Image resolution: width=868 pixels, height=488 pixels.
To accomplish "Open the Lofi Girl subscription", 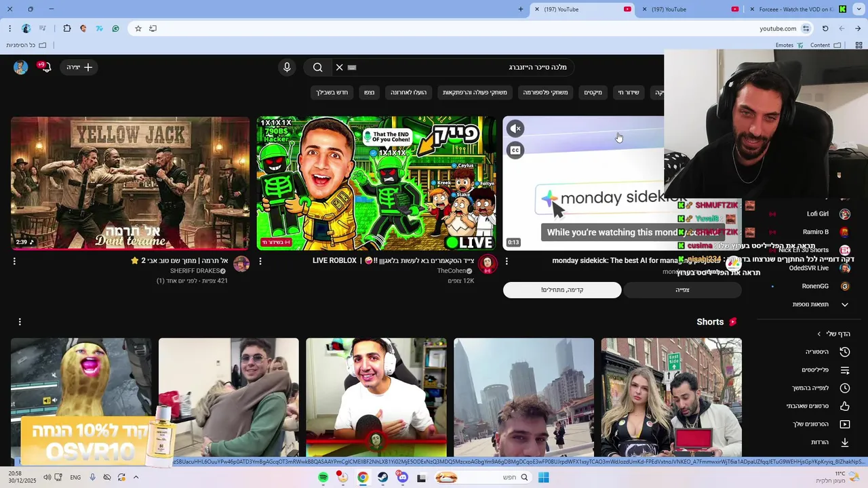I will 817,213.
